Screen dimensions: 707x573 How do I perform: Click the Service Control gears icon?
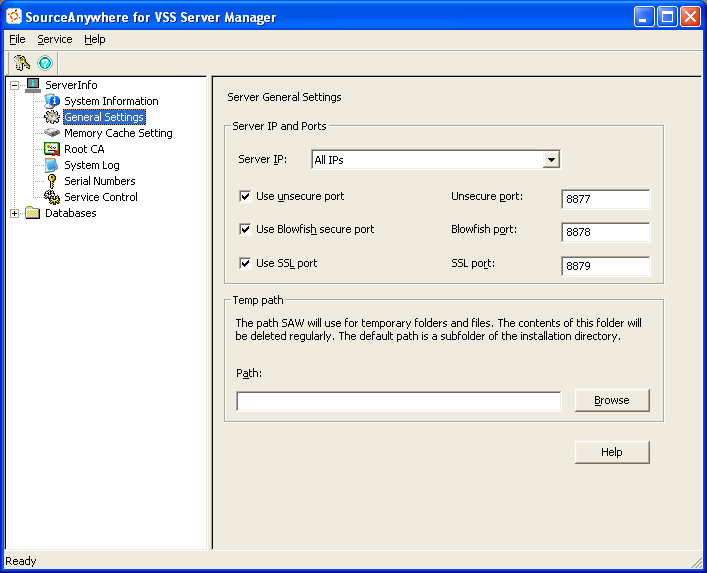[x=52, y=197]
